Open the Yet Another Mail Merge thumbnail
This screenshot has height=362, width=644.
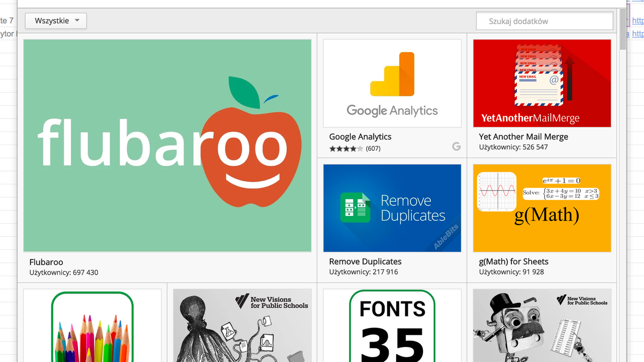542,83
